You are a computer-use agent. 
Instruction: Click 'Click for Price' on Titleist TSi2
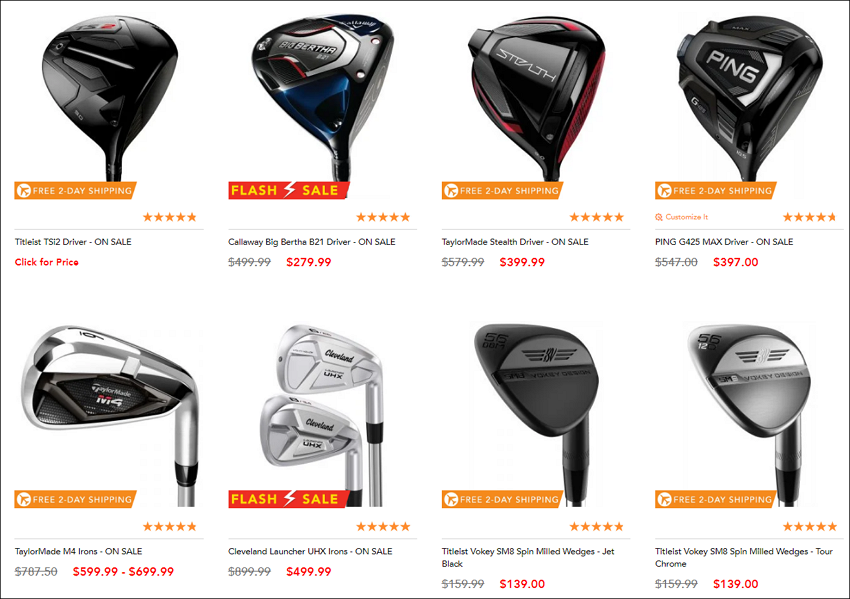pyautogui.click(x=47, y=262)
